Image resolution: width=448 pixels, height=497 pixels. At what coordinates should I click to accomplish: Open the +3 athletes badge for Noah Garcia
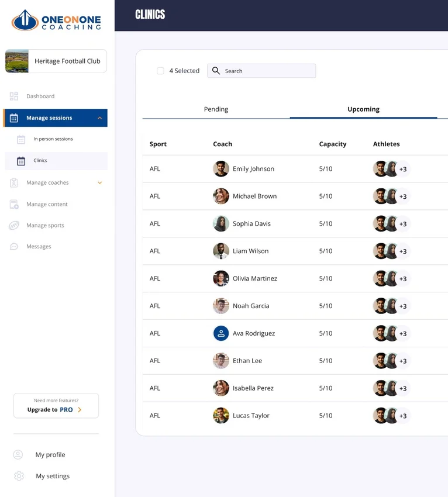tap(403, 306)
